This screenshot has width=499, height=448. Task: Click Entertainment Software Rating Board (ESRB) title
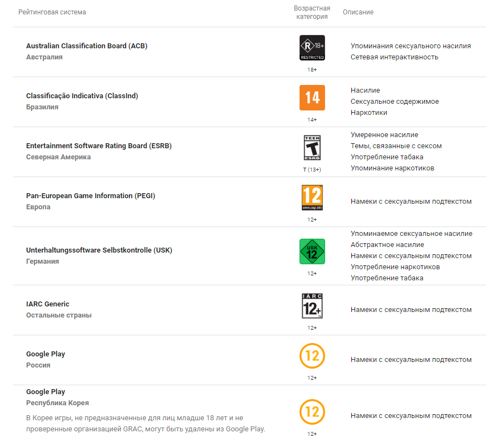[x=99, y=145]
